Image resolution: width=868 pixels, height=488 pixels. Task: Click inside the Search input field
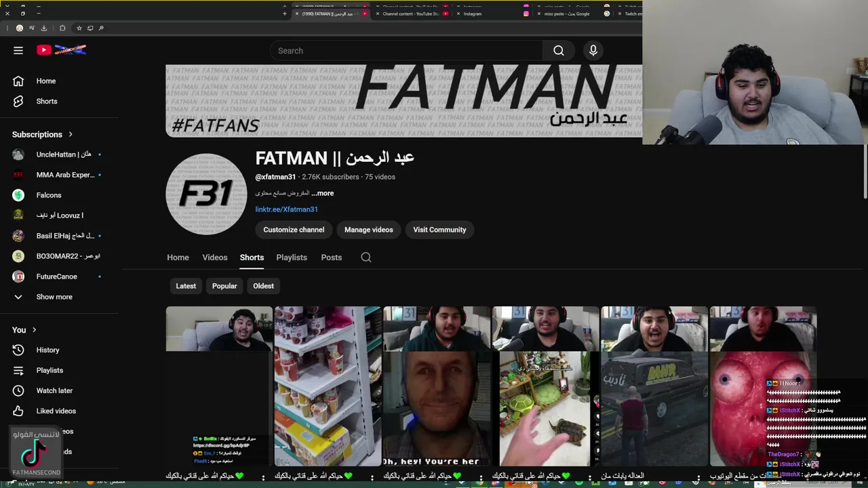[x=407, y=51]
